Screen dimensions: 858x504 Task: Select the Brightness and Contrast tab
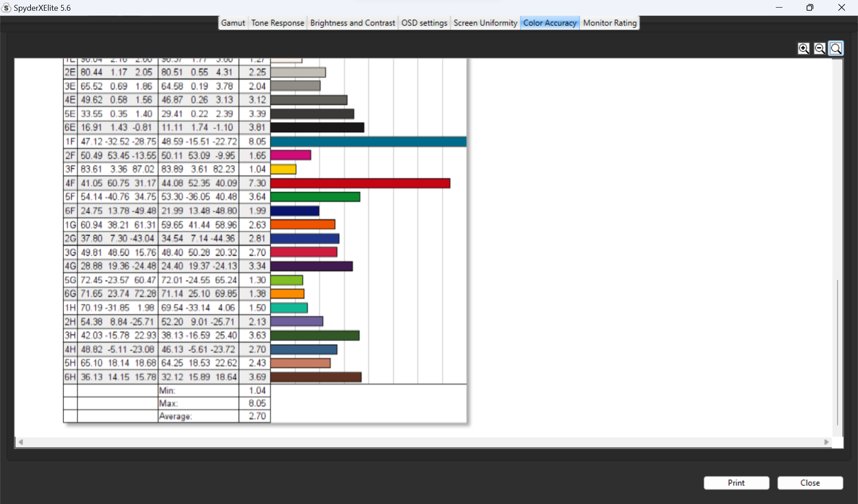[x=353, y=23]
